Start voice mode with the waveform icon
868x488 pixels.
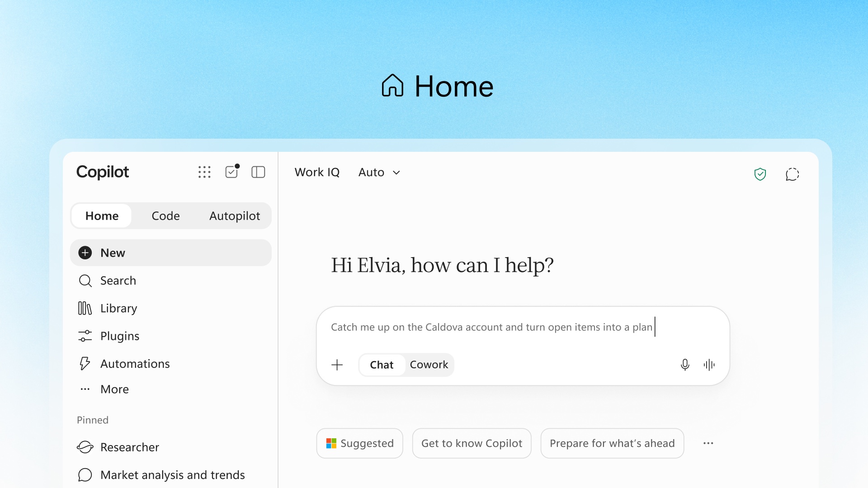coord(709,365)
